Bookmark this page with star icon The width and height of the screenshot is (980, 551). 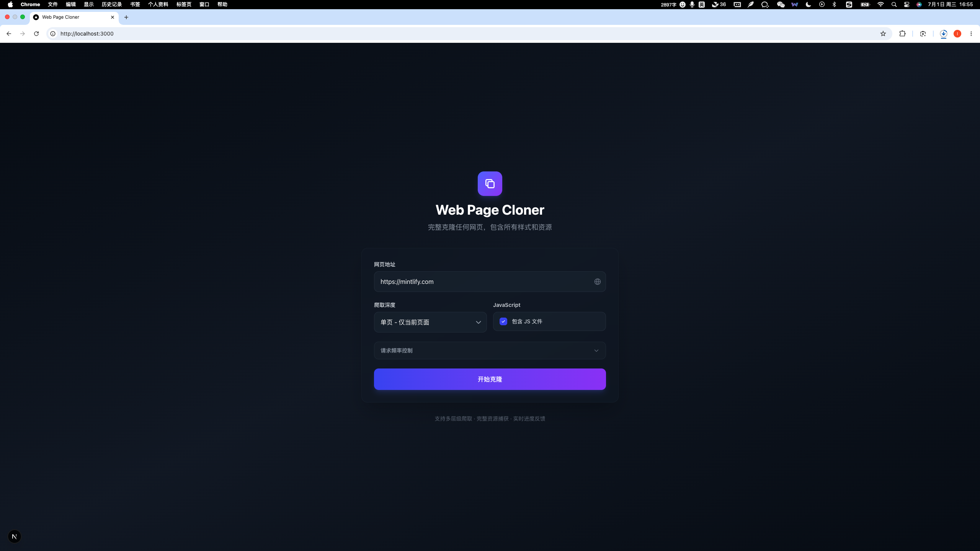point(883,34)
